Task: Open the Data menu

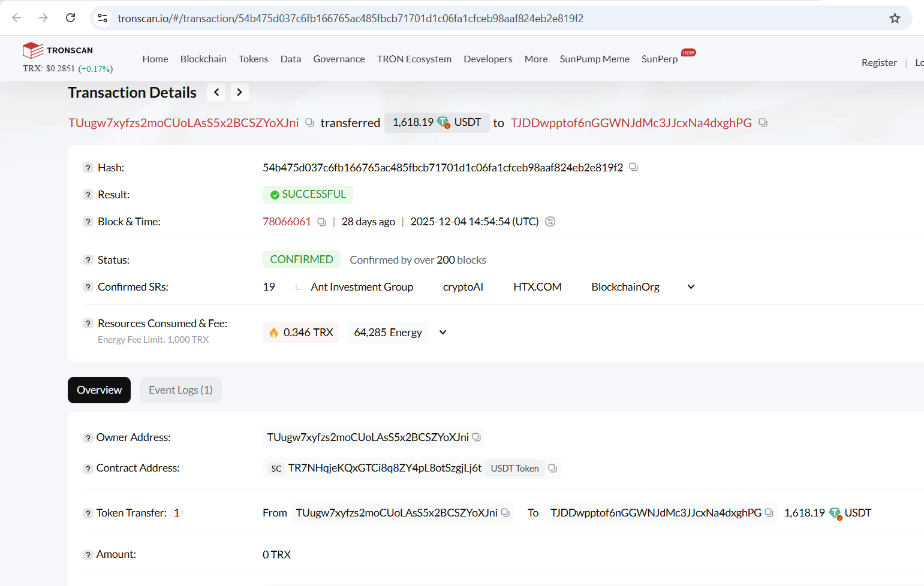Action: click(291, 59)
